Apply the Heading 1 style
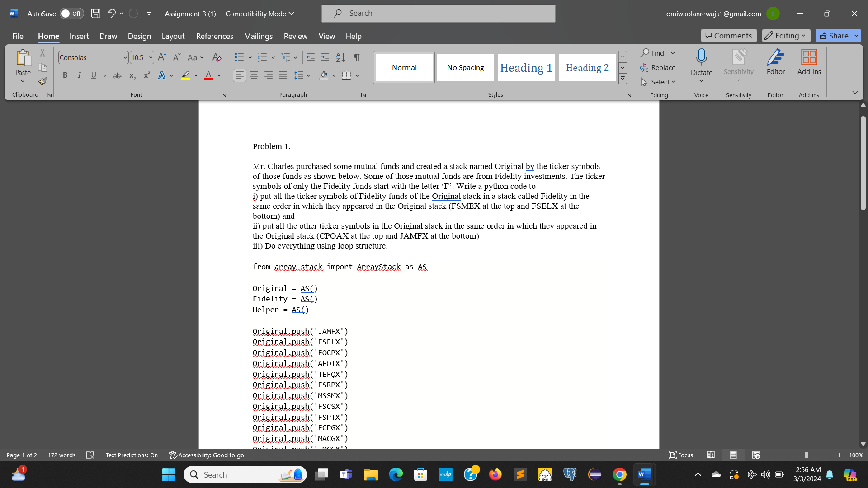This screenshot has width=868, height=488. coord(526,67)
